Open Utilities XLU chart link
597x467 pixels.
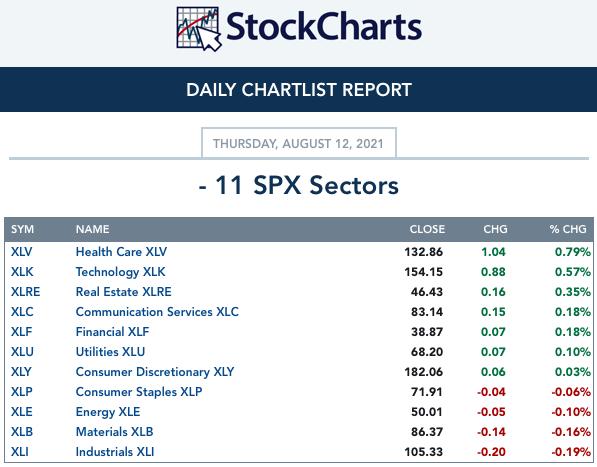coord(110,352)
